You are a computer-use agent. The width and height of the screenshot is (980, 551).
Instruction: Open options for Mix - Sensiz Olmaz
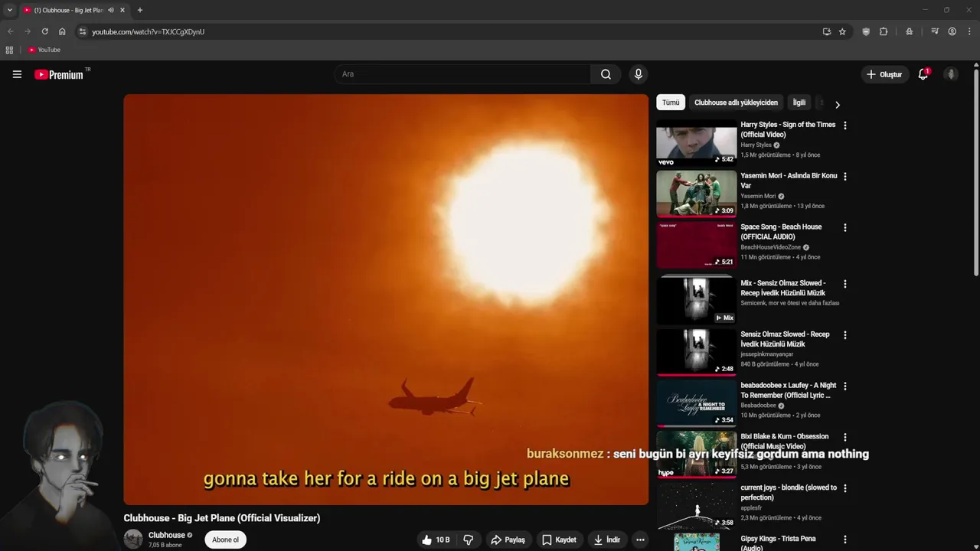(845, 284)
